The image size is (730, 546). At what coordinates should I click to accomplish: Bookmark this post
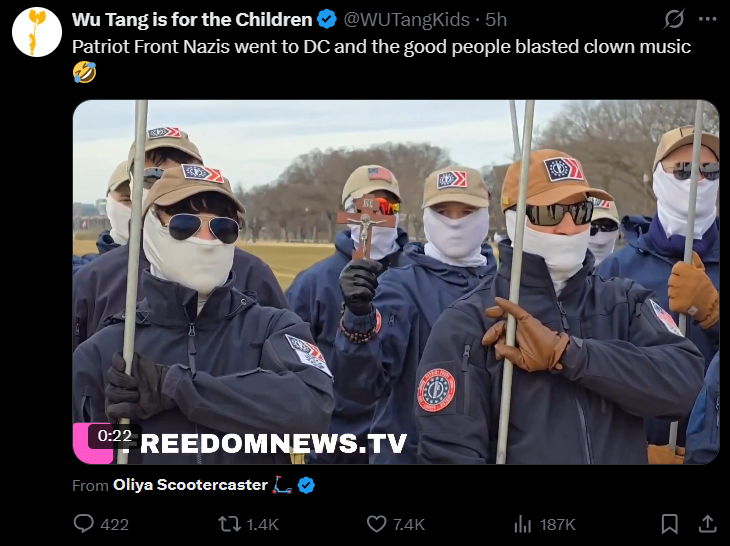point(669,524)
